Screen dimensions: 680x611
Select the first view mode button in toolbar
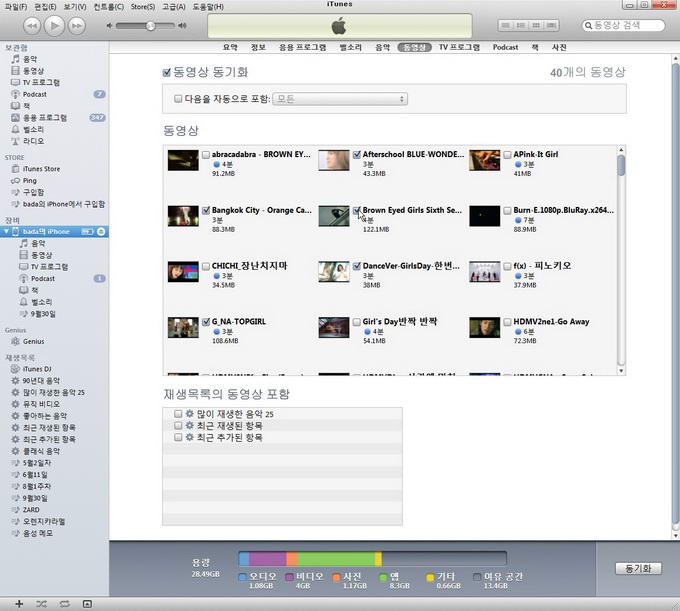[x=506, y=26]
